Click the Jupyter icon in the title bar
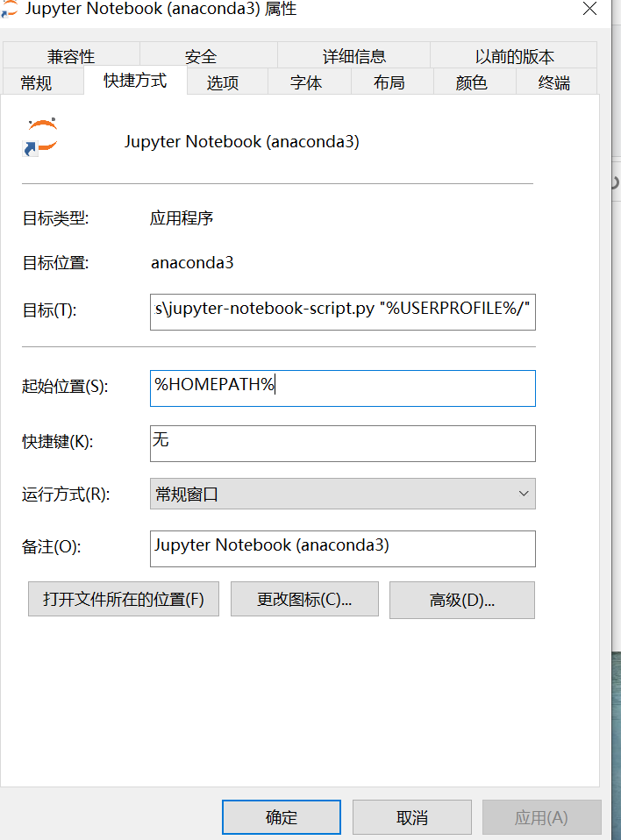621x840 pixels. click(9, 9)
